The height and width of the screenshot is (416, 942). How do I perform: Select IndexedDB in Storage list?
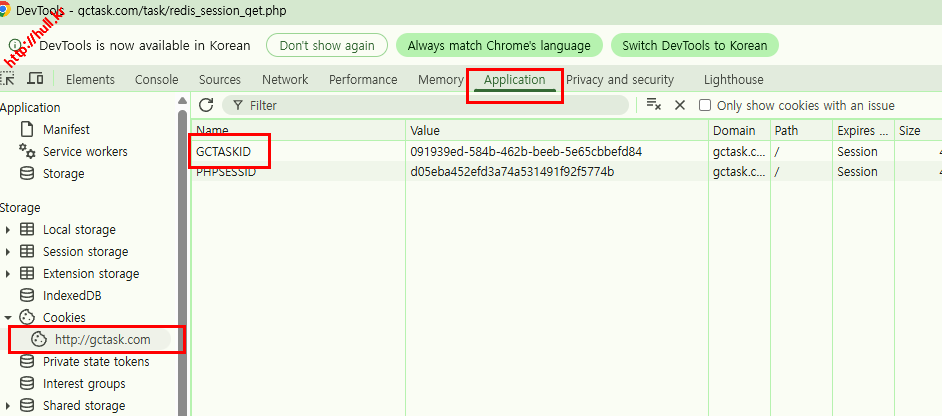72,296
